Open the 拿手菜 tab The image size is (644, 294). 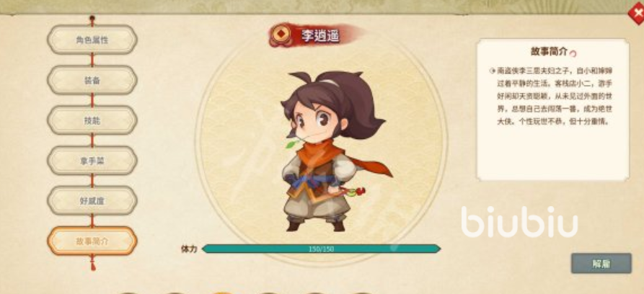pyautogui.click(x=92, y=161)
